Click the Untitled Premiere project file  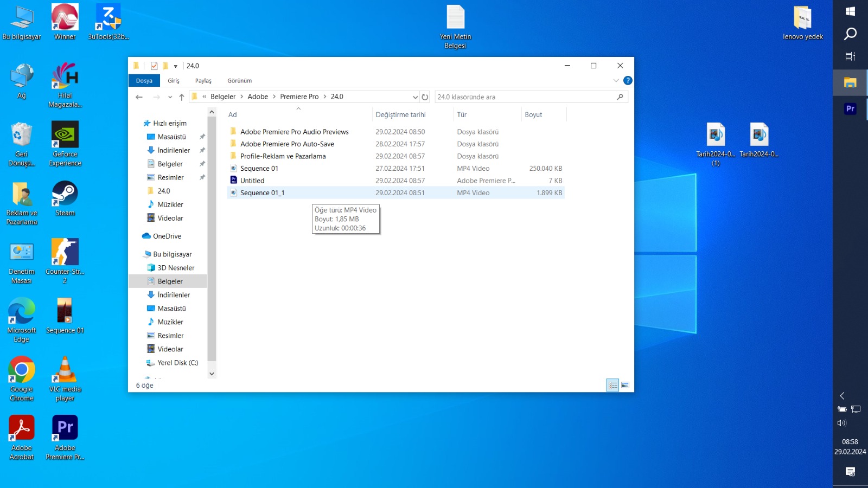pos(252,181)
